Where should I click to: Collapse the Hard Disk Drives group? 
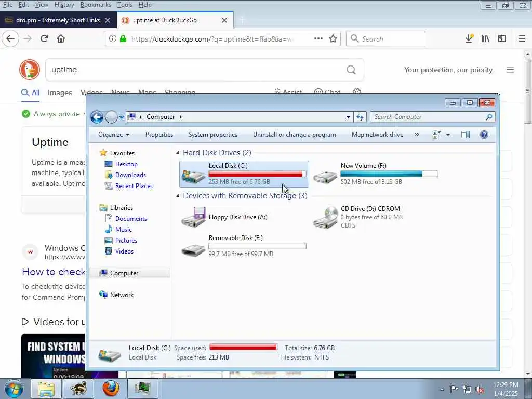pyautogui.click(x=178, y=153)
